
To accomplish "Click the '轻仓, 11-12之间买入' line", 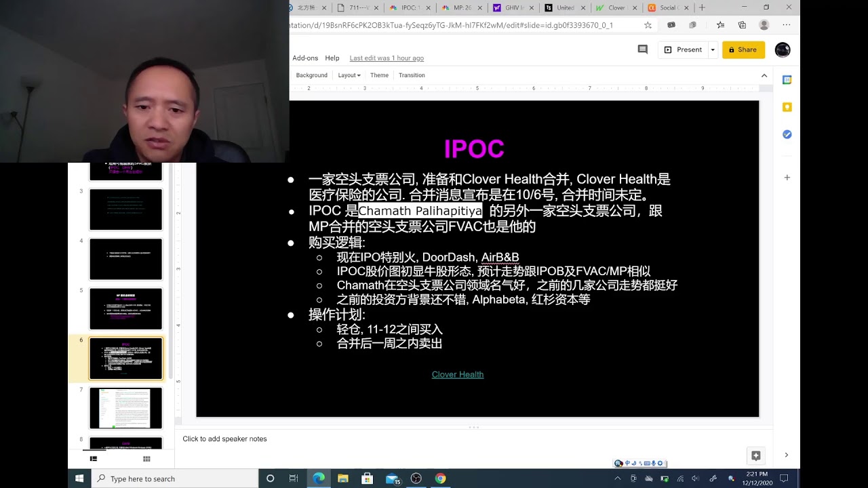I will click(389, 329).
